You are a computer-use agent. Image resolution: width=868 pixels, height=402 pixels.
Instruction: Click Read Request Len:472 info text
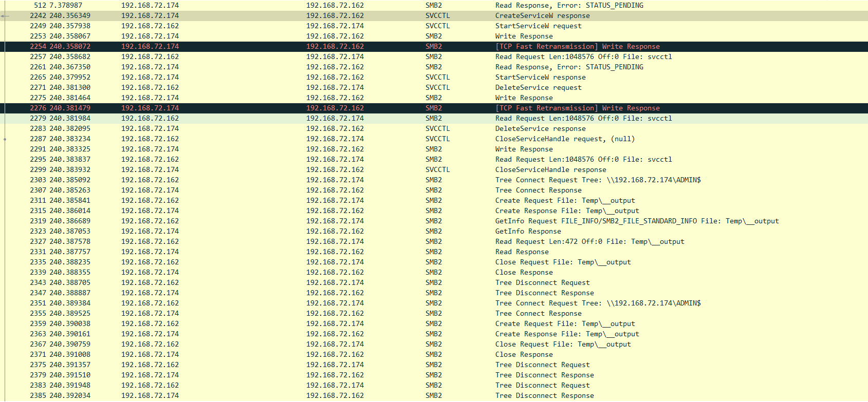coord(589,241)
